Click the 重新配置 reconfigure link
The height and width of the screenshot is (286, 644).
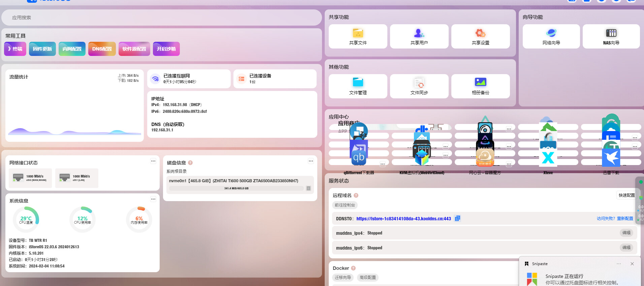(625, 219)
